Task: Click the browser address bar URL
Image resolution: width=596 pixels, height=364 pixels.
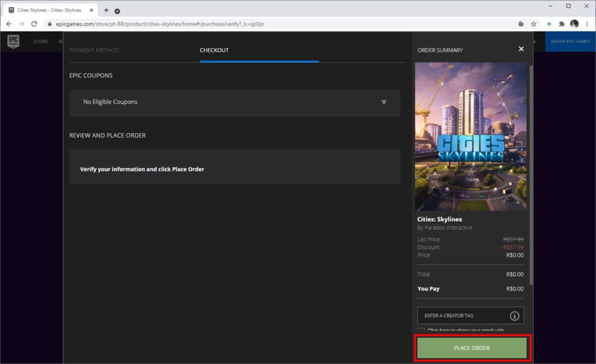Action: 160,24
